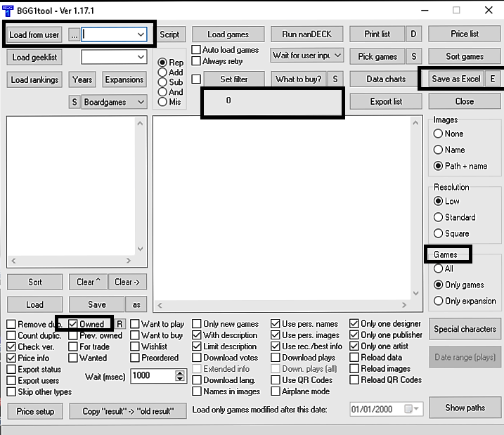
Task: Click the Save as Excel button
Action: pyautogui.click(x=455, y=79)
